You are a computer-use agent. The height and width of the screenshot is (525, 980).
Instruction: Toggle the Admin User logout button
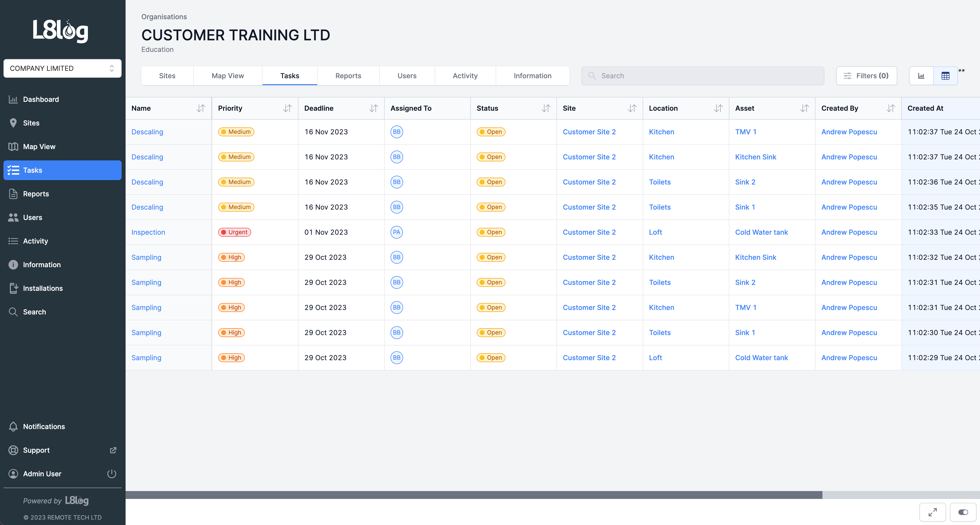(112, 473)
